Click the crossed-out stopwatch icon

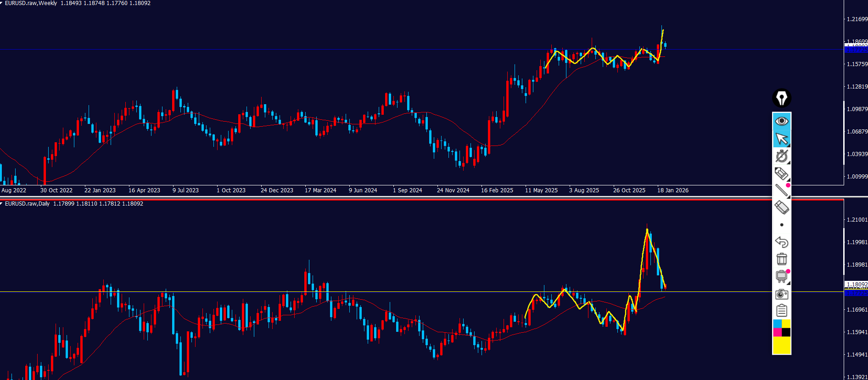tap(781, 156)
